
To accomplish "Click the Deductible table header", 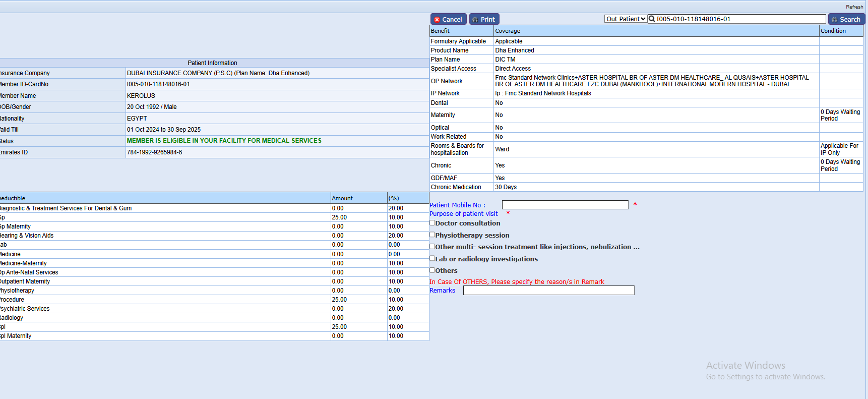I will 13,198.
